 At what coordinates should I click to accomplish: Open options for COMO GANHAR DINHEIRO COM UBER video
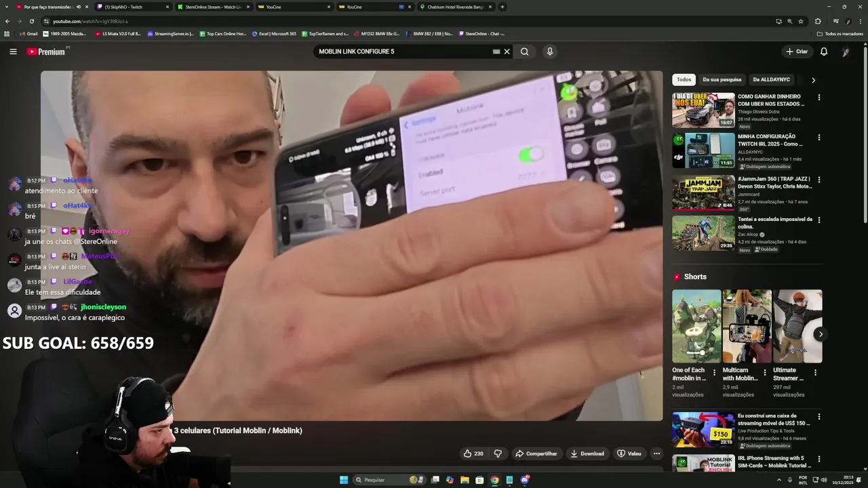pyautogui.click(x=818, y=97)
